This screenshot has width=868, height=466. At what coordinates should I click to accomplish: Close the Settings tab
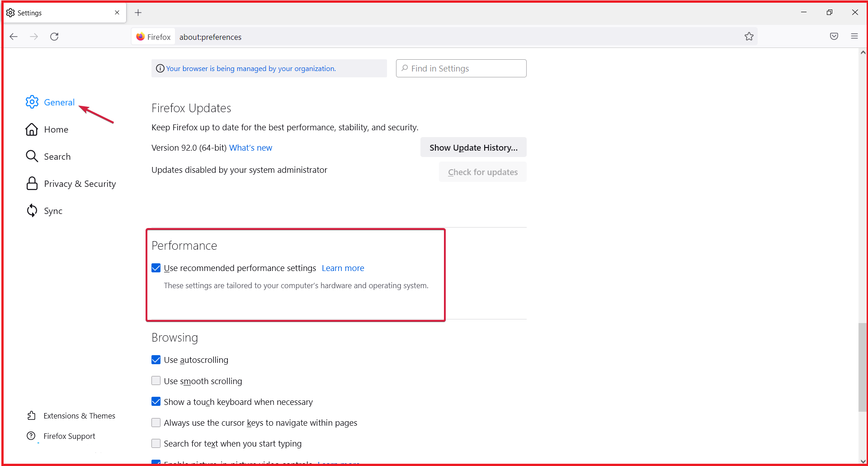pos(117,13)
